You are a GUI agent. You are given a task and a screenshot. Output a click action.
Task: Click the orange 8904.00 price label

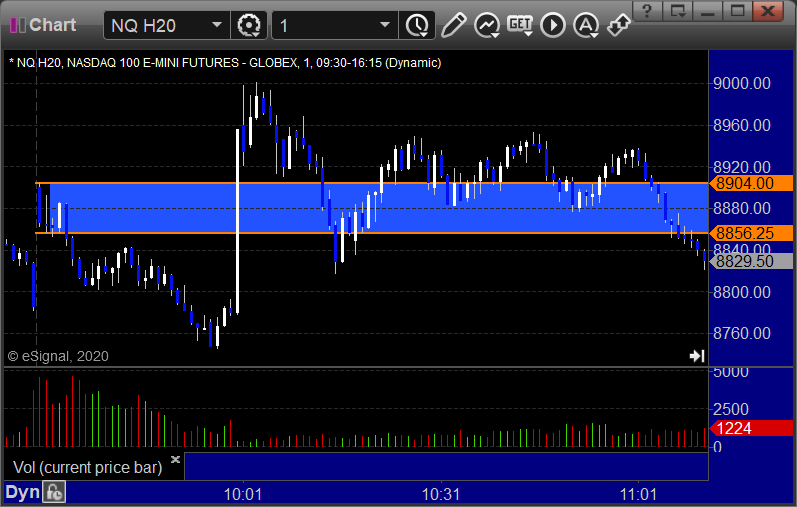[752, 183]
